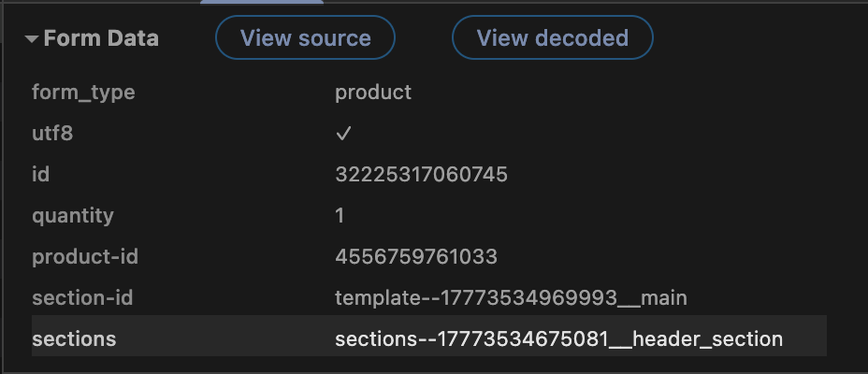This screenshot has width=868, height=374.
Task: Click the id value 32225317060745
Action: (x=421, y=175)
